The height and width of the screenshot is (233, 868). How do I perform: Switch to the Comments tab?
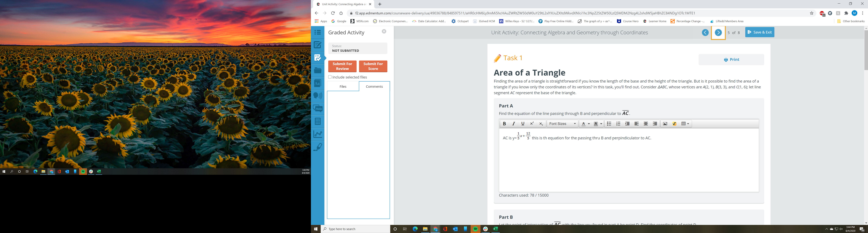coord(374,86)
